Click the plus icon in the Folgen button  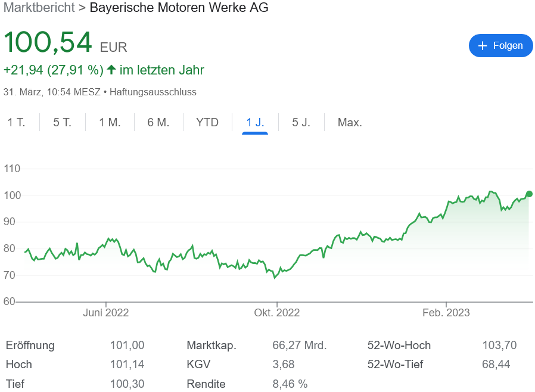point(483,46)
